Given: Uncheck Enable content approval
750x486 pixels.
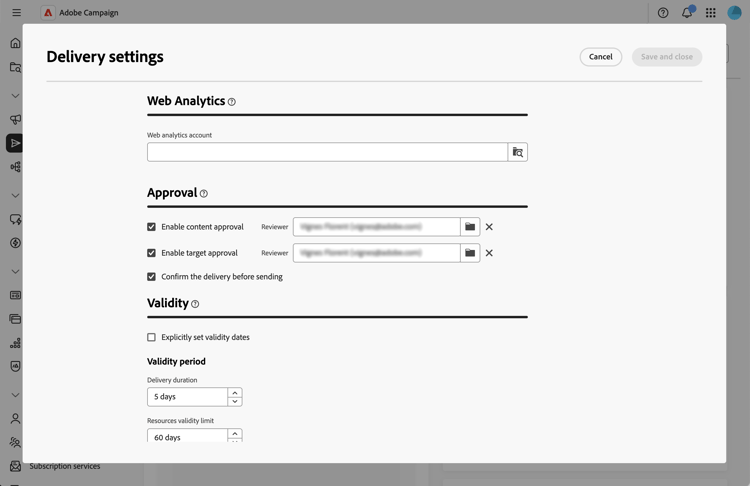Looking at the screenshot, I should pos(152,227).
